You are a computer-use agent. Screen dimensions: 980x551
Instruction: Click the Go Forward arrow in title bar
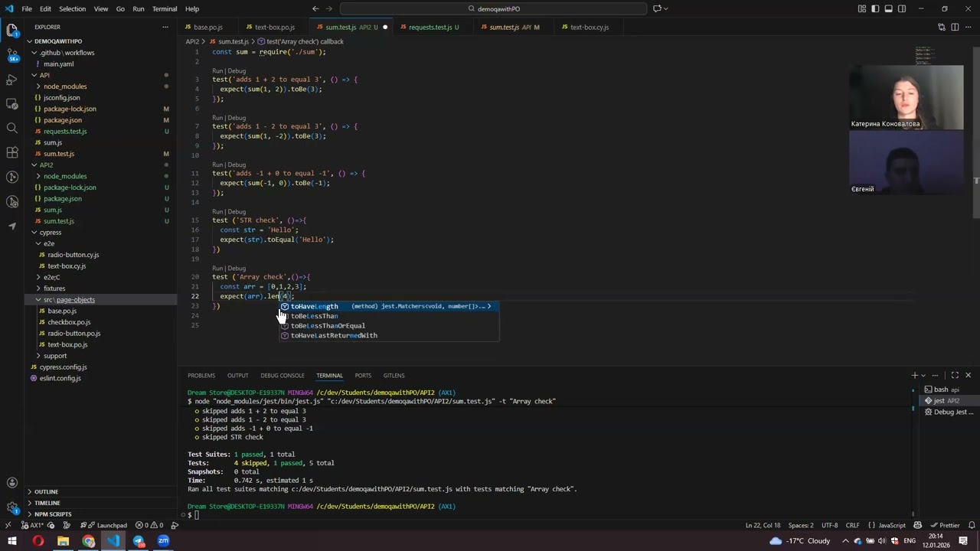point(330,8)
